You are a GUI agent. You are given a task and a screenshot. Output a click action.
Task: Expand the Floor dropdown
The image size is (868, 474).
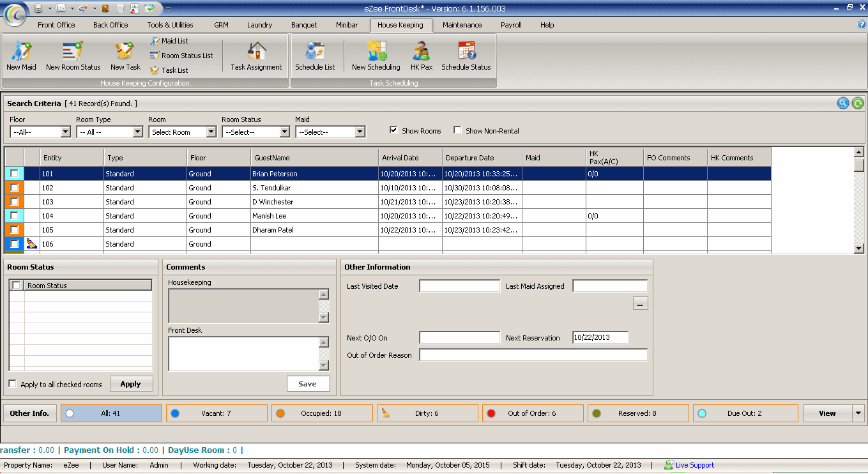(x=65, y=132)
